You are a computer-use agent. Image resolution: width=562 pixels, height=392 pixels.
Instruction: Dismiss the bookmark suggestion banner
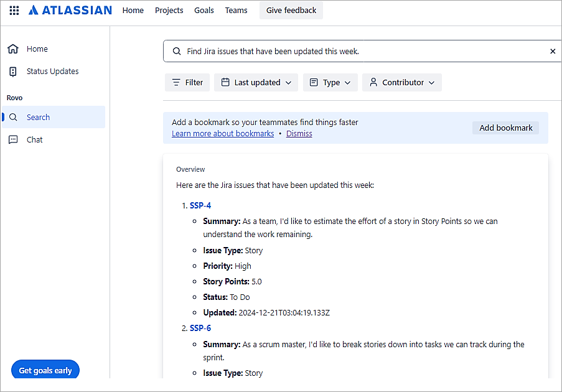click(299, 134)
